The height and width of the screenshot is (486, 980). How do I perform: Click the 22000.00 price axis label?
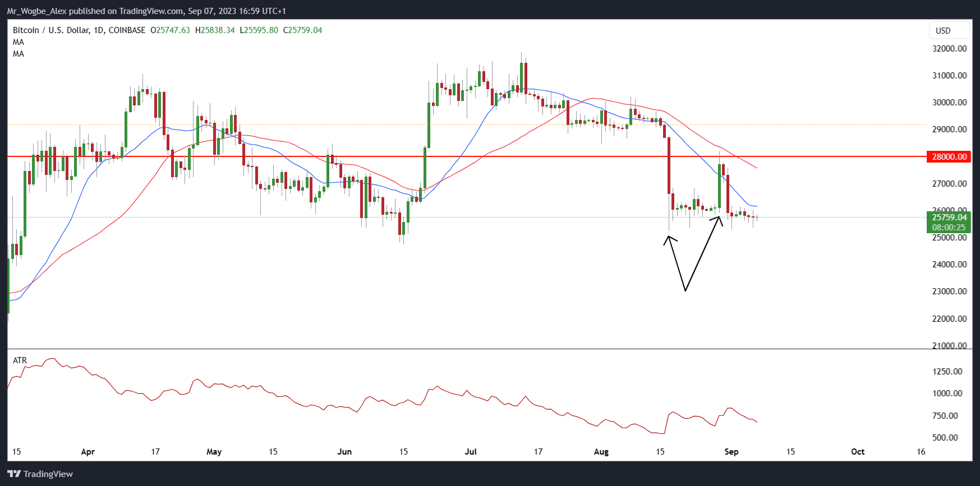point(949,319)
